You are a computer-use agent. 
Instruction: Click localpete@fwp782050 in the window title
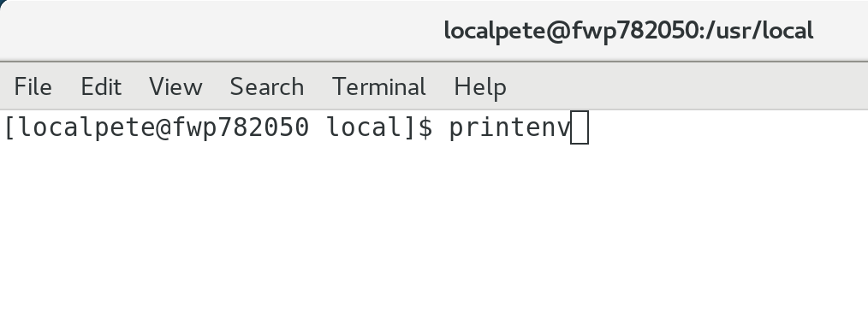[572, 31]
